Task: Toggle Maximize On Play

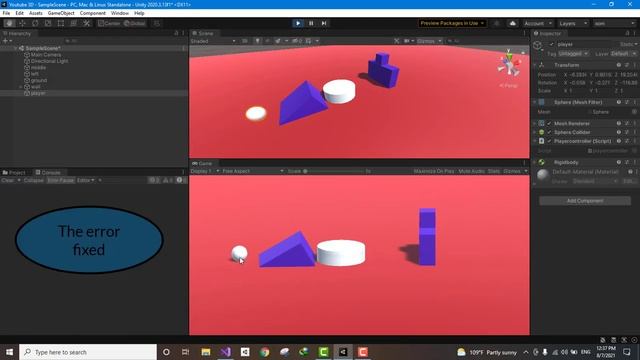Action: [x=433, y=171]
